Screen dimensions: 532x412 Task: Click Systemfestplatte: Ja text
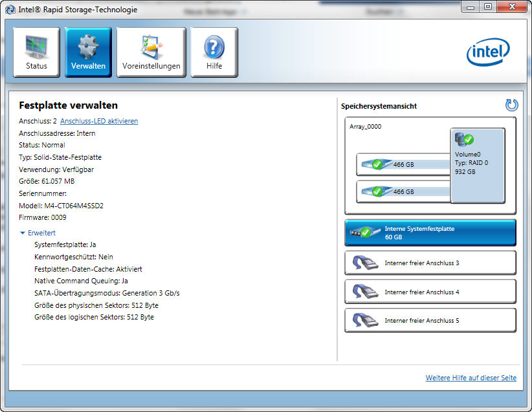click(x=65, y=245)
